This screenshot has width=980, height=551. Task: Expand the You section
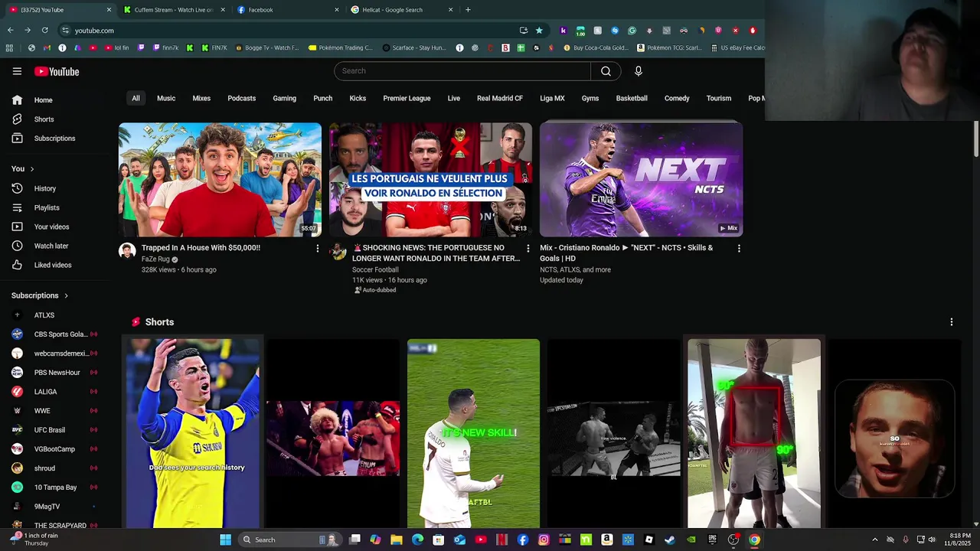(22, 168)
